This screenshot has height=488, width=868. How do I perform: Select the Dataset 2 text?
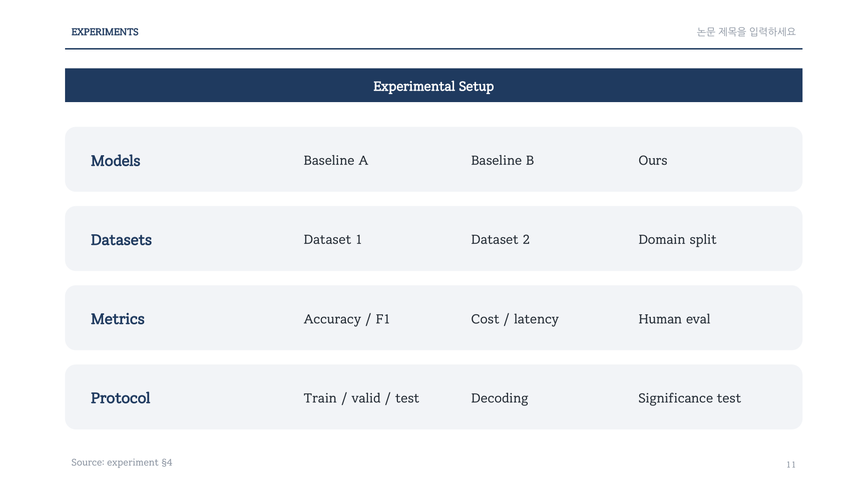coord(500,239)
